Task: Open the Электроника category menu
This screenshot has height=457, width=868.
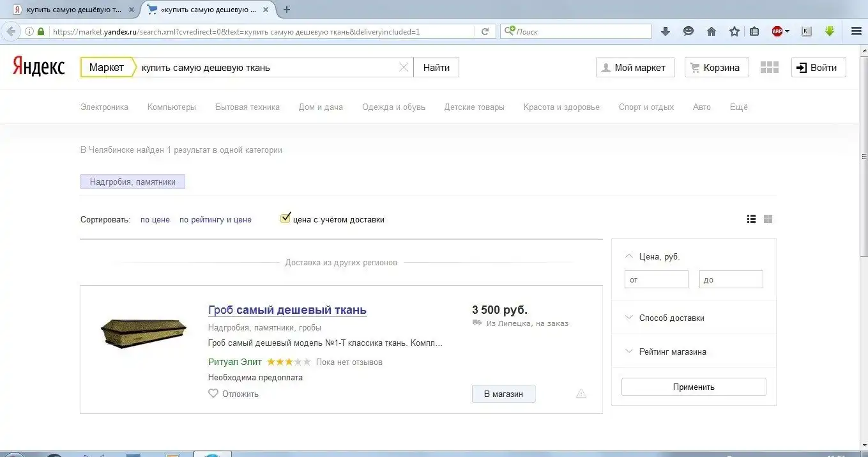Action: (x=104, y=107)
